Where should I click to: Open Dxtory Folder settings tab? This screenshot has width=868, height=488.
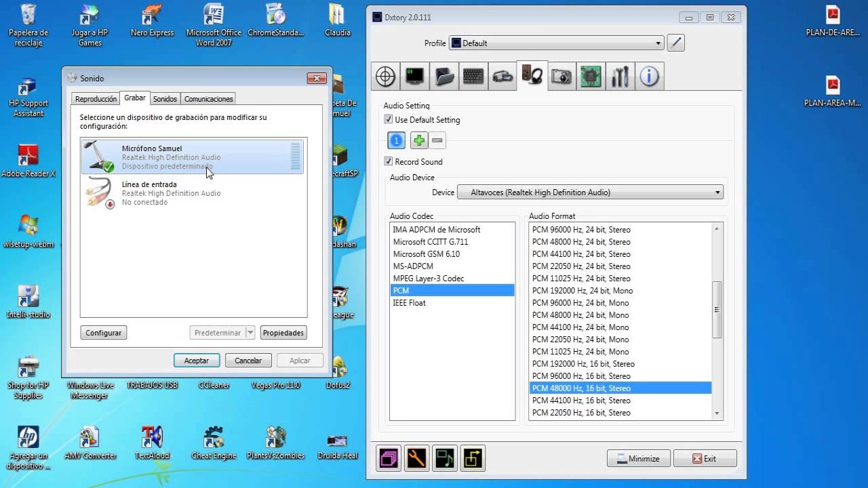(444, 77)
